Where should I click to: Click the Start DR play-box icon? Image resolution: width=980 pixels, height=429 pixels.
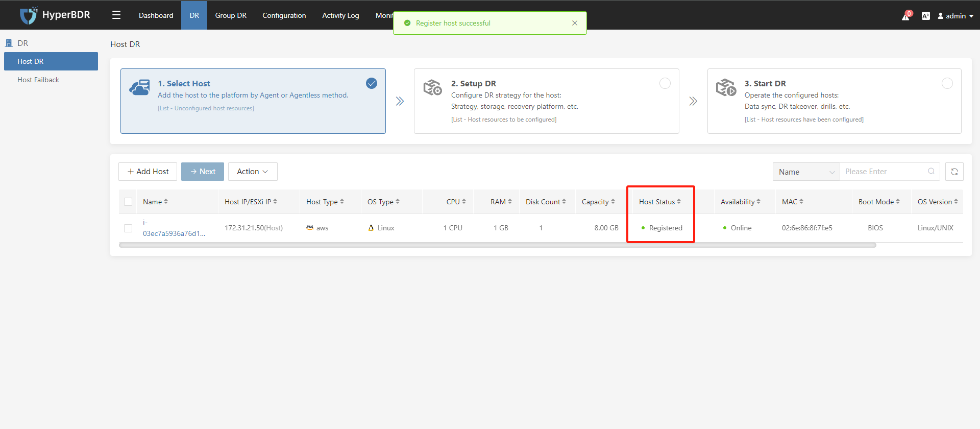726,87
